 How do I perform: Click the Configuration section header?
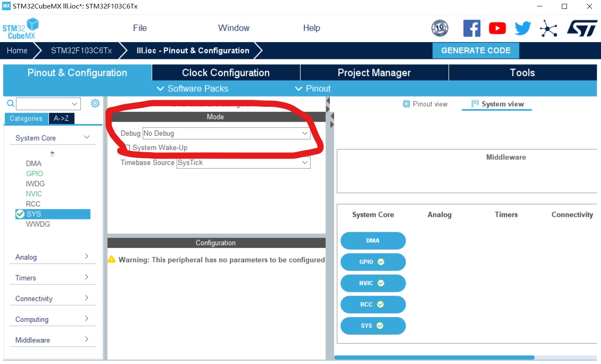click(216, 243)
